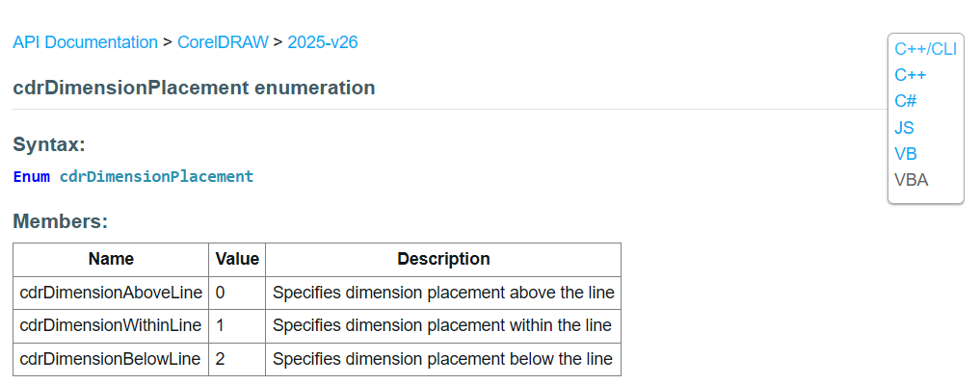Screen dimensions: 980x384
Task: Click cdrDimensionPlacement in the syntax code line
Action: point(156,177)
